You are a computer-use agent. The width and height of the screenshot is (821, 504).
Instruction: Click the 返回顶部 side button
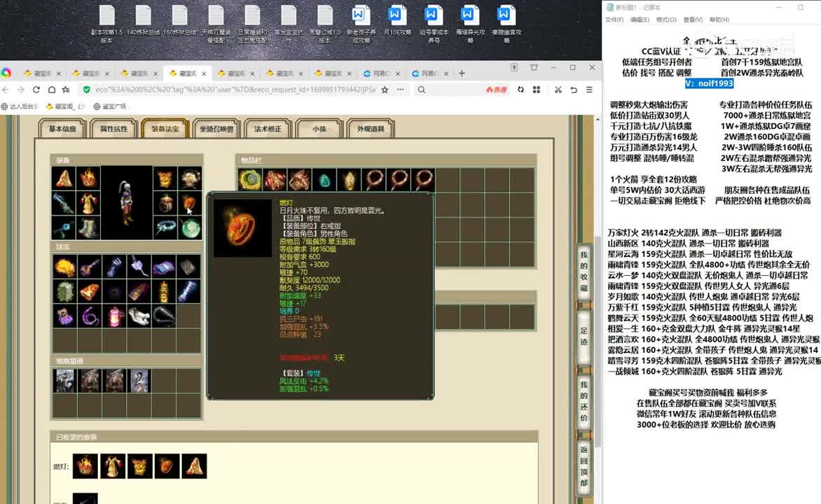click(x=584, y=466)
